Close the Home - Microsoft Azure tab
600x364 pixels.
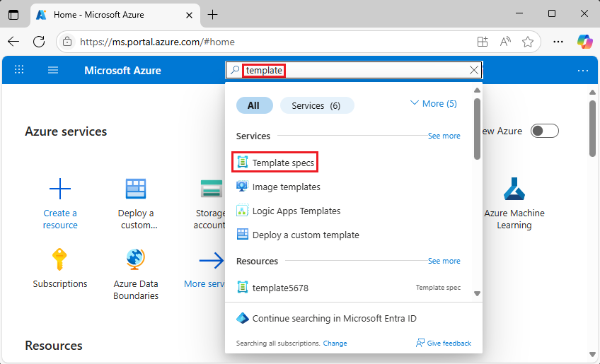pyautogui.click(x=189, y=16)
